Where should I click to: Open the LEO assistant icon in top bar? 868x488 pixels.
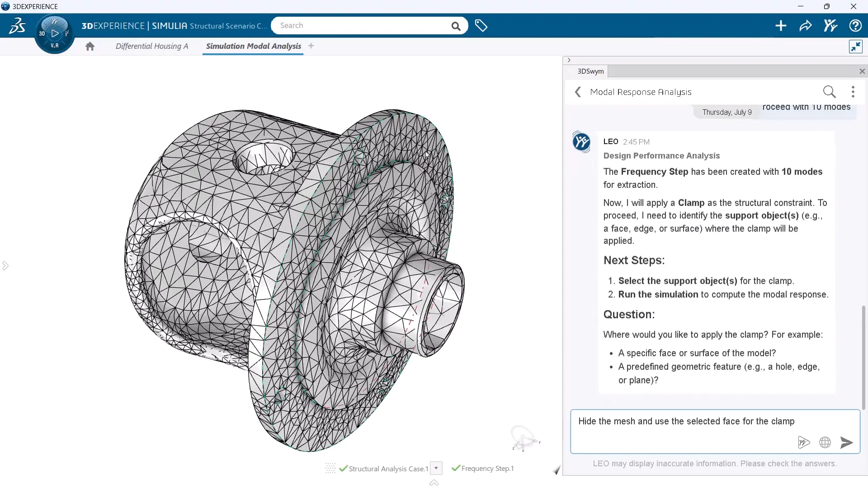[830, 25]
